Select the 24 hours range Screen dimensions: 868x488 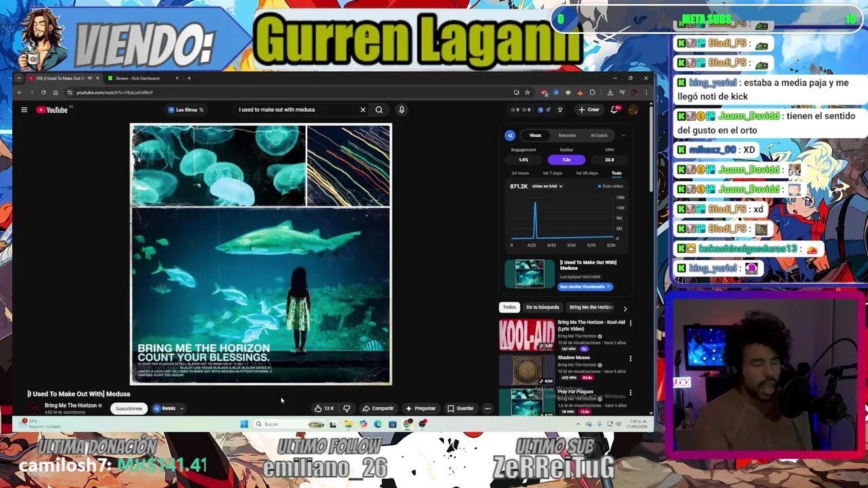point(520,174)
